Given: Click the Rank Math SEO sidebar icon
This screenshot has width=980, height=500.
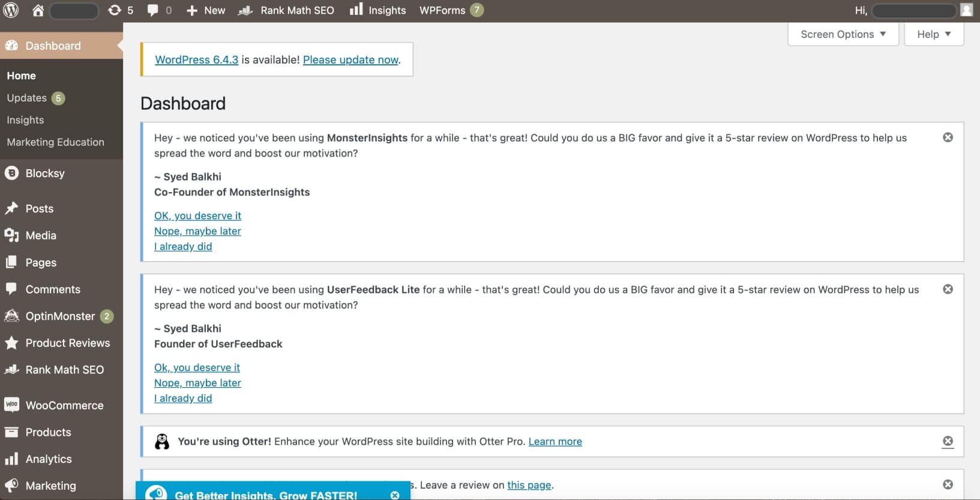Looking at the screenshot, I should tap(11, 370).
